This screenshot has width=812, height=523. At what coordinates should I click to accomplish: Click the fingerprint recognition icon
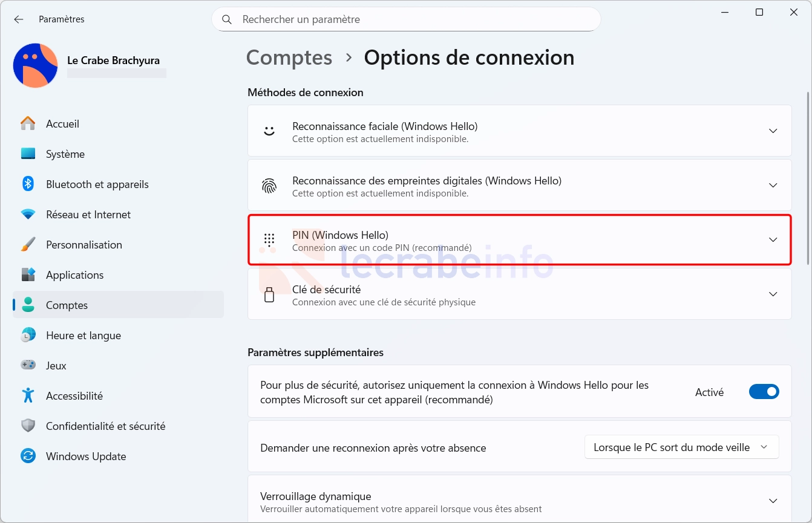click(x=269, y=186)
